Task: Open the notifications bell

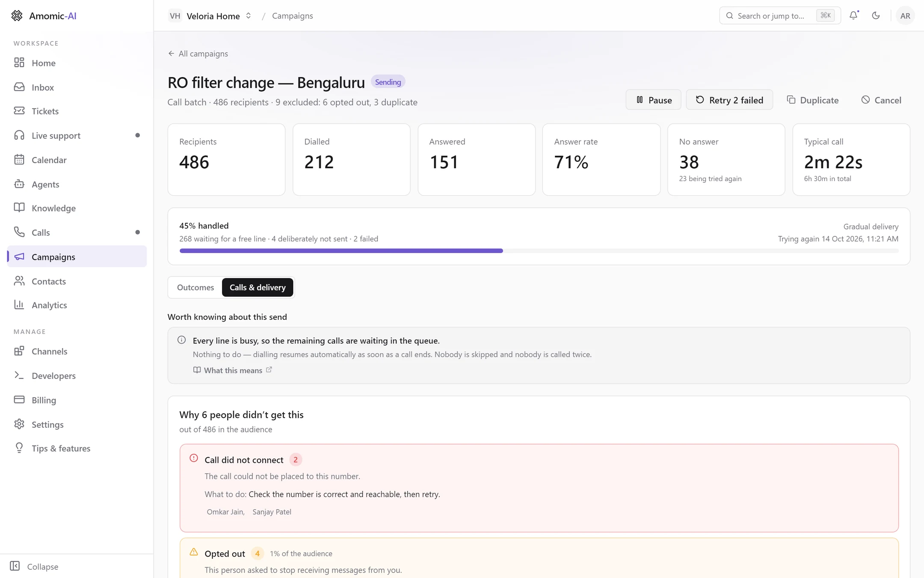Action: click(x=853, y=15)
